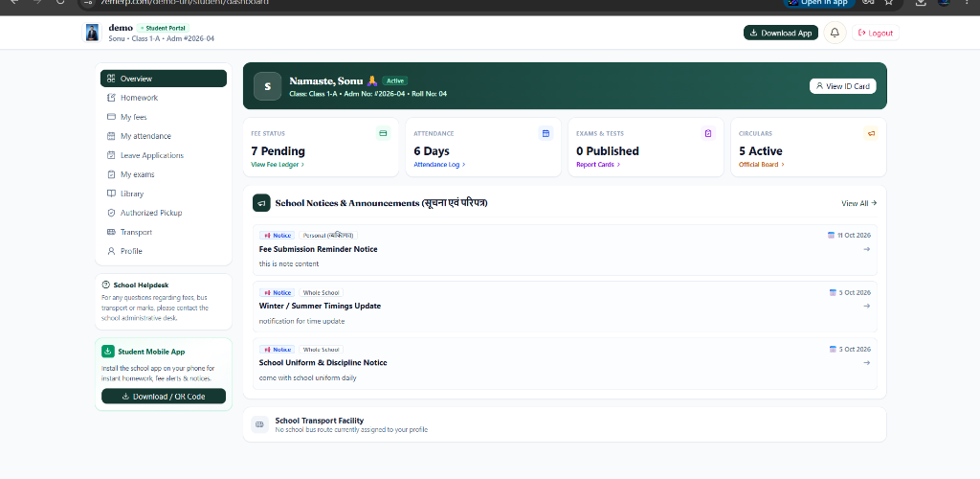The height and width of the screenshot is (479, 980).
Task: Open My exams in sidebar
Action: tap(164, 174)
